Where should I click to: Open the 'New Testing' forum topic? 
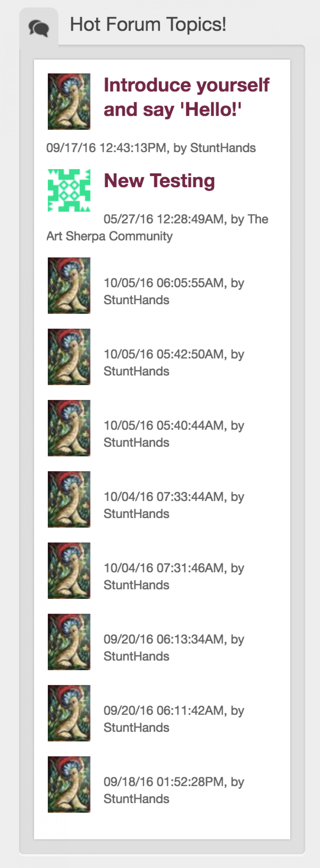coord(159,181)
